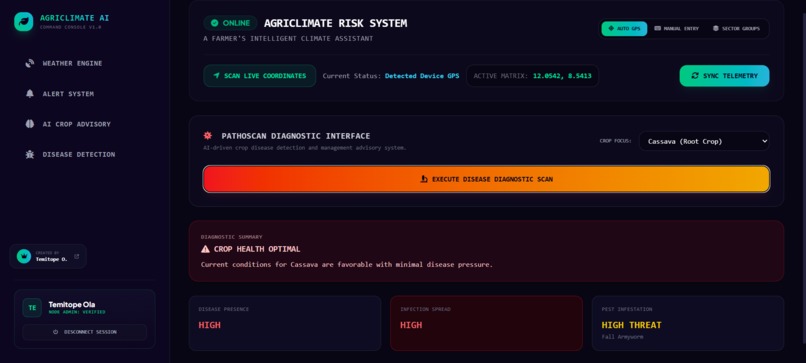Image resolution: width=806 pixels, height=363 pixels.
Task: Click the power icon on Disconnect Session
Action: point(56,332)
